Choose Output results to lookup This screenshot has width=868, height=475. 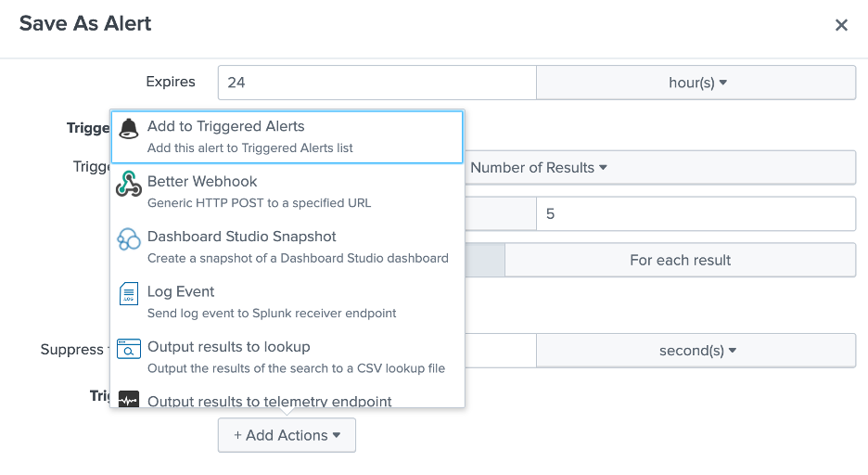[287, 357]
